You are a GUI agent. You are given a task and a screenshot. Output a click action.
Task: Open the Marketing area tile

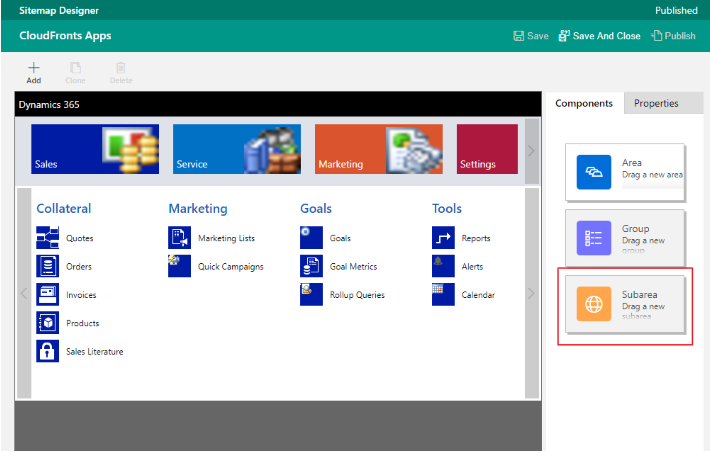click(379, 149)
